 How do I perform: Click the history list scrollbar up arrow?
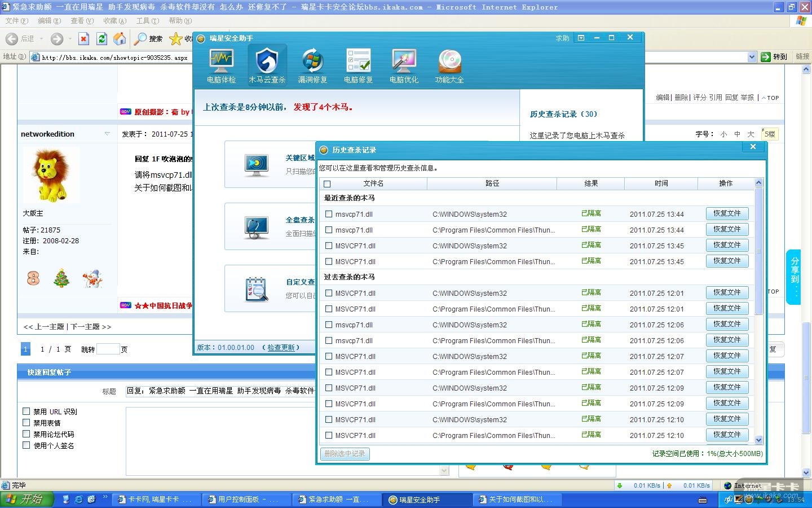(x=758, y=182)
